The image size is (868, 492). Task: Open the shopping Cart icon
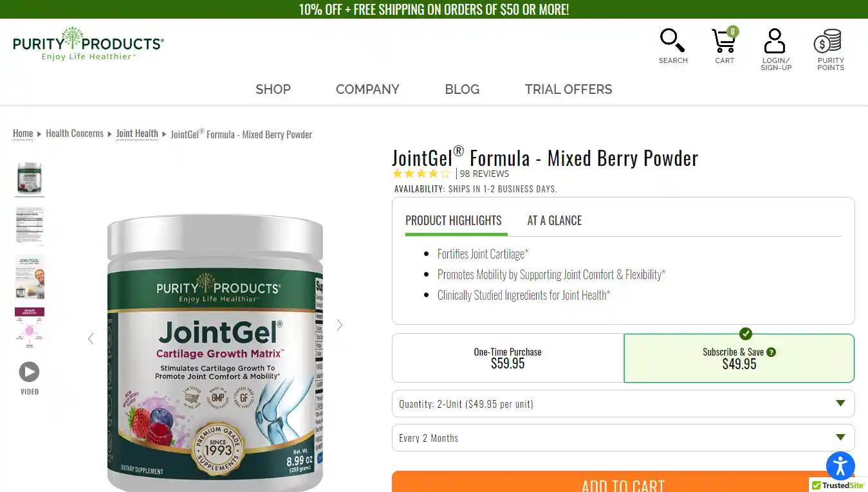pyautogui.click(x=725, y=41)
